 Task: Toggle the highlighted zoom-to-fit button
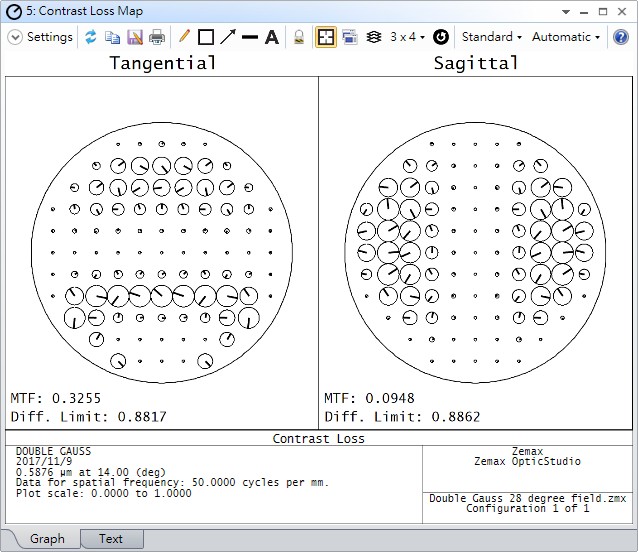pyautogui.click(x=326, y=37)
